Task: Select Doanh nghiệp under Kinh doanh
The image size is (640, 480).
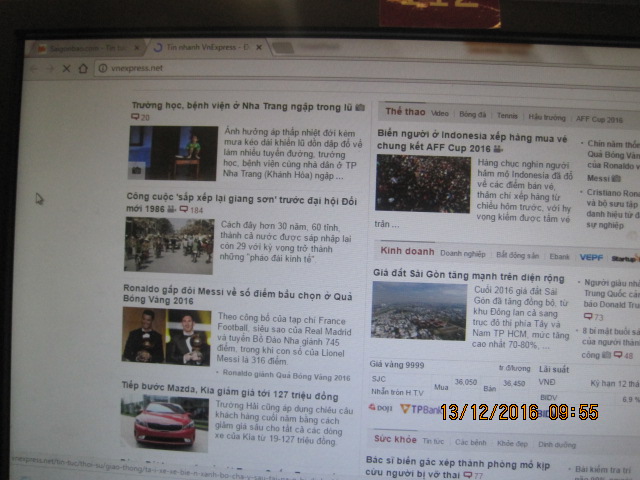Action: (463, 253)
